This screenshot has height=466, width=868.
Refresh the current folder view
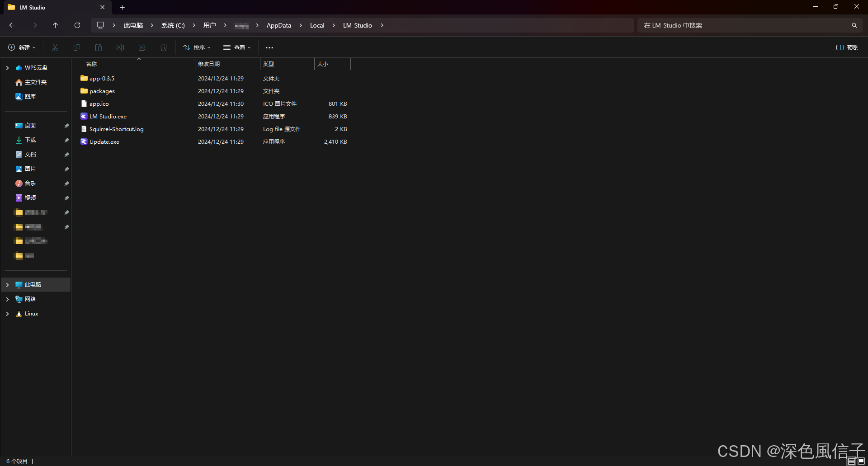click(x=77, y=25)
